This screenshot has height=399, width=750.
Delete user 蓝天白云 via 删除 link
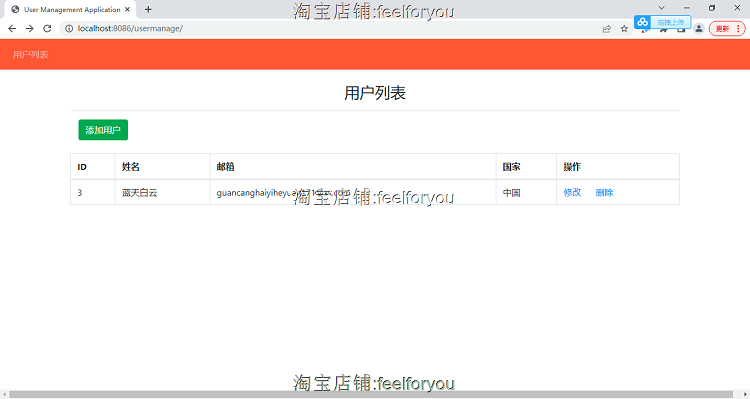pyautogui.click(x=604, y=192)
